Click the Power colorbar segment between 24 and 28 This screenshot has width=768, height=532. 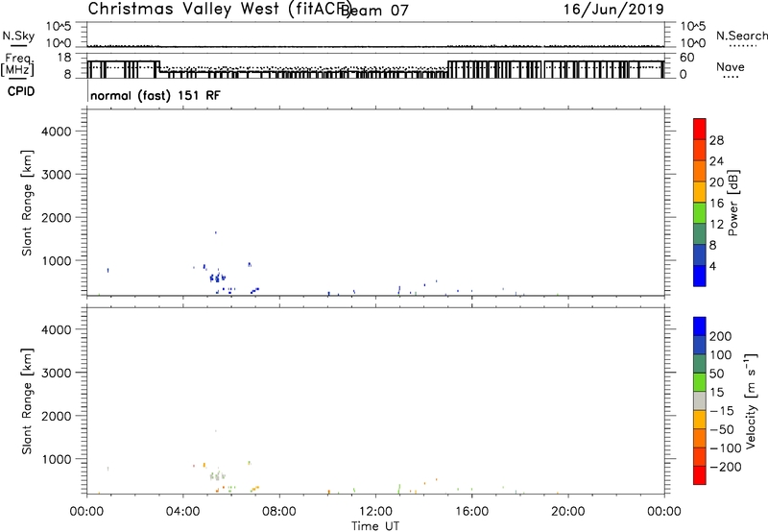point(700,150)
